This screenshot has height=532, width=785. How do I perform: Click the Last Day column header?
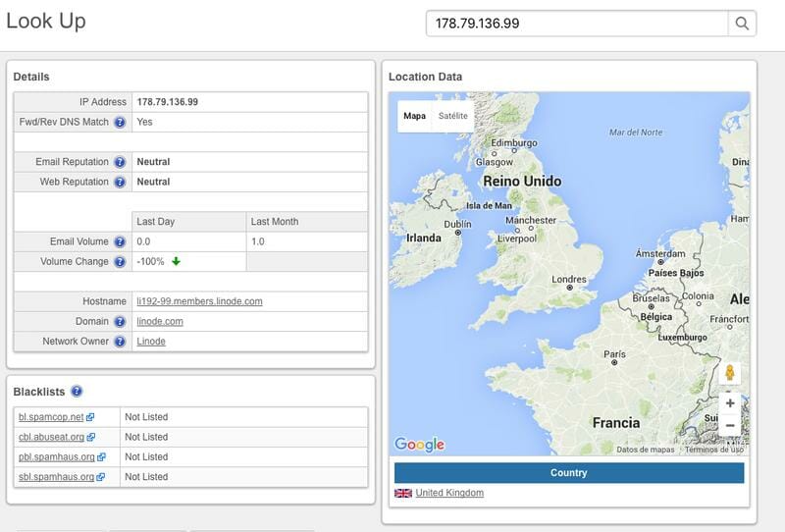pyautogui.click(x=189, y=222)
